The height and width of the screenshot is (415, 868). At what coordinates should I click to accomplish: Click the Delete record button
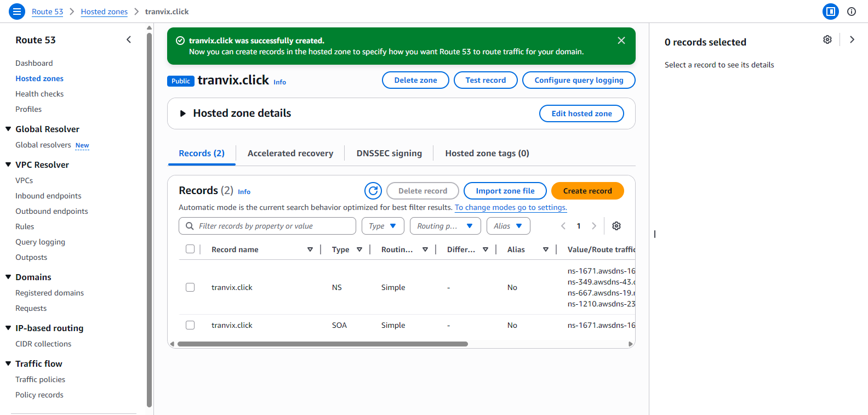422,191
